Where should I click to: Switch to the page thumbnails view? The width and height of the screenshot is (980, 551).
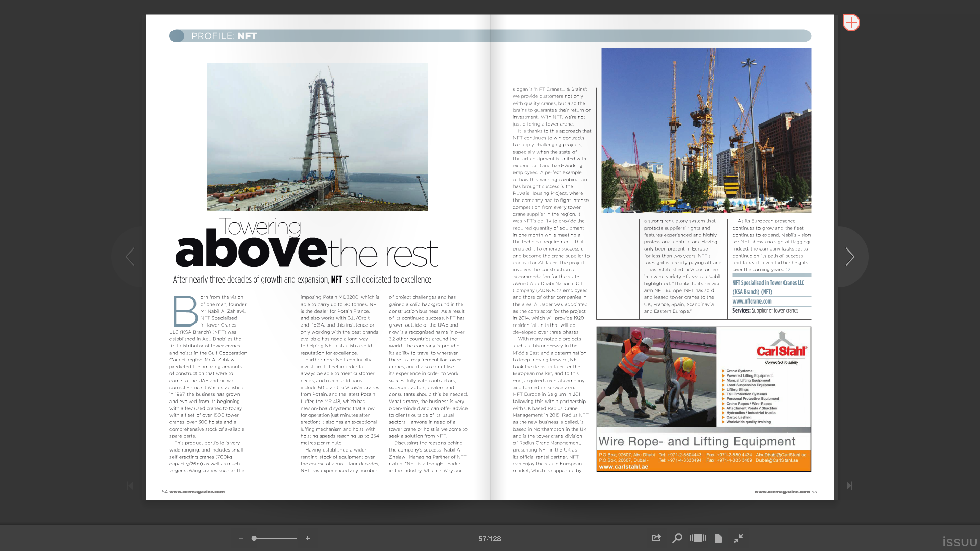pyautogui.click(x=698, y=538)
